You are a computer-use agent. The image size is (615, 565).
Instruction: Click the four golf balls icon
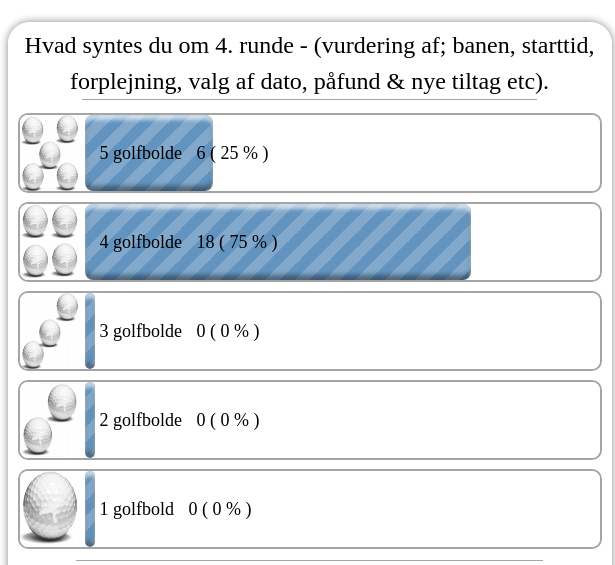click(x=50, y=242)
